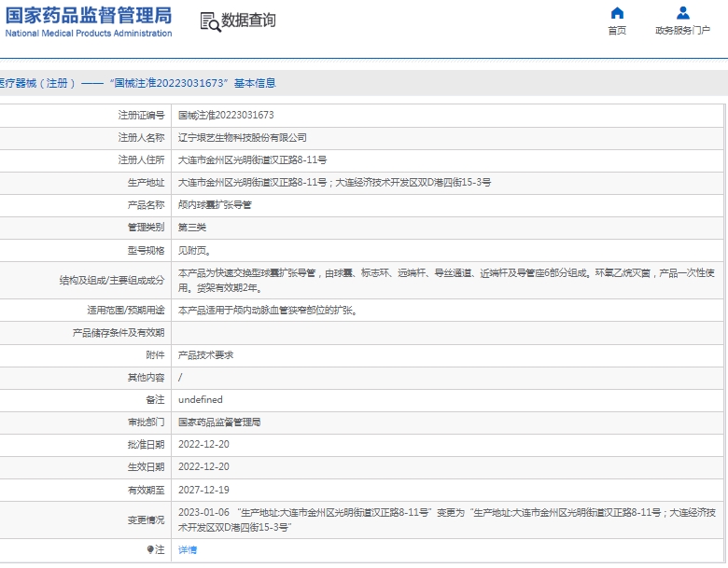Click the 变更情况 row label
728x568 pixels.
146,520
